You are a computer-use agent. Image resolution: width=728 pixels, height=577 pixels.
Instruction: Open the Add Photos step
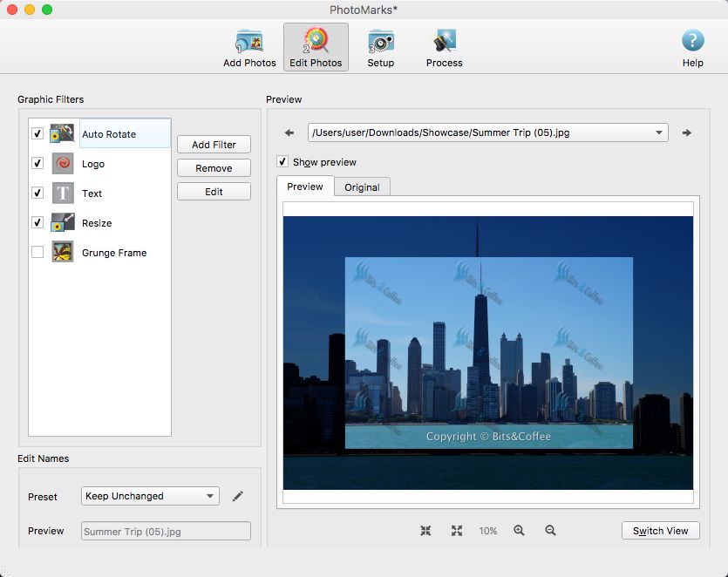(x=249, y=48)
